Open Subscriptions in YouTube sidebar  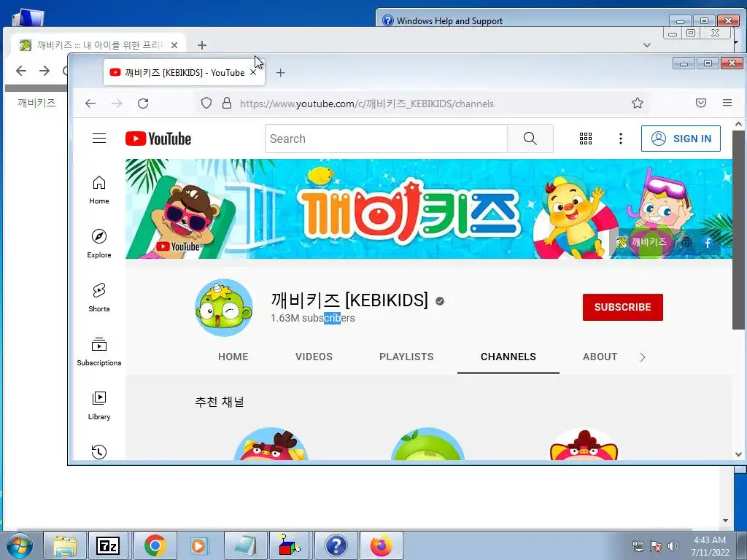click(99, 351)
